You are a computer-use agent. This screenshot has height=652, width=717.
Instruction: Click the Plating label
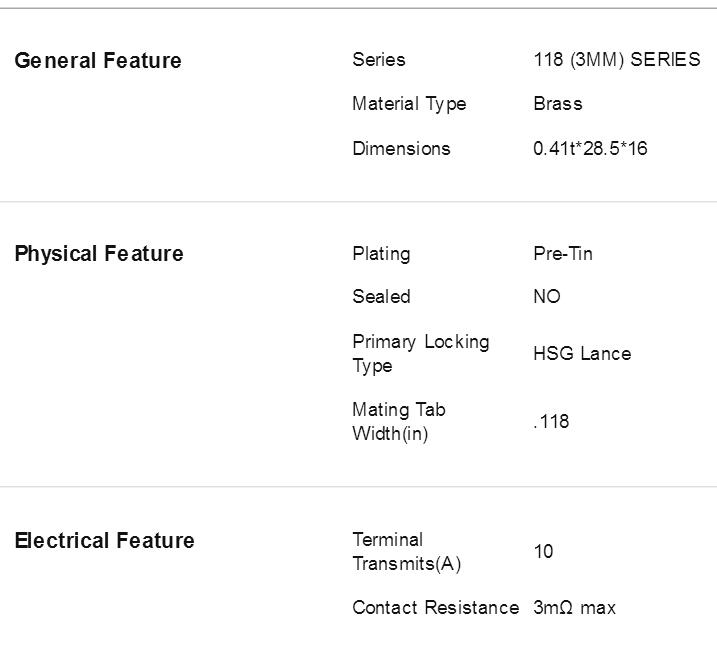pyautogui.click(x=381, y=254)
